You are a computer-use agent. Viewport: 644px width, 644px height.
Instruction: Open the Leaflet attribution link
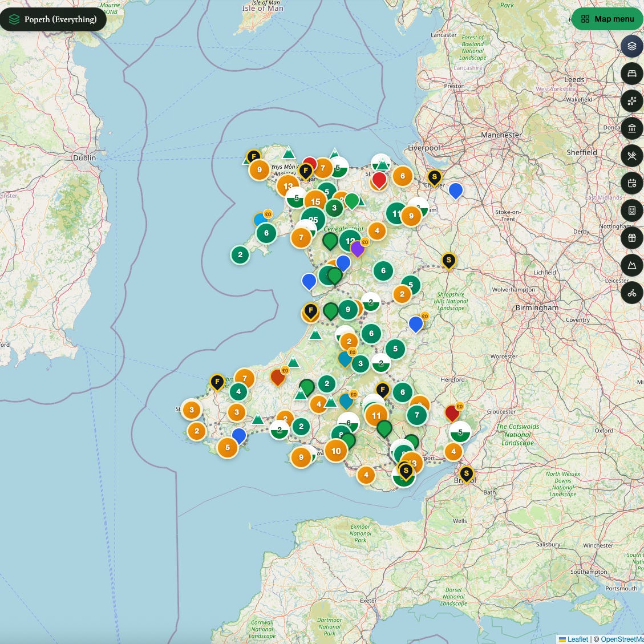coord(574,639)
